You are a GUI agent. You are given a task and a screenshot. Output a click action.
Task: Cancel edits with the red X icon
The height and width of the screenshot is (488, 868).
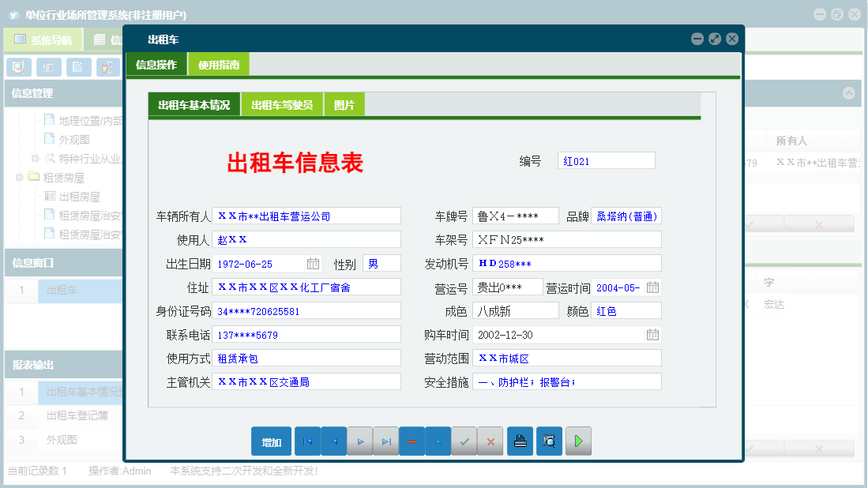tap(490, 441)
